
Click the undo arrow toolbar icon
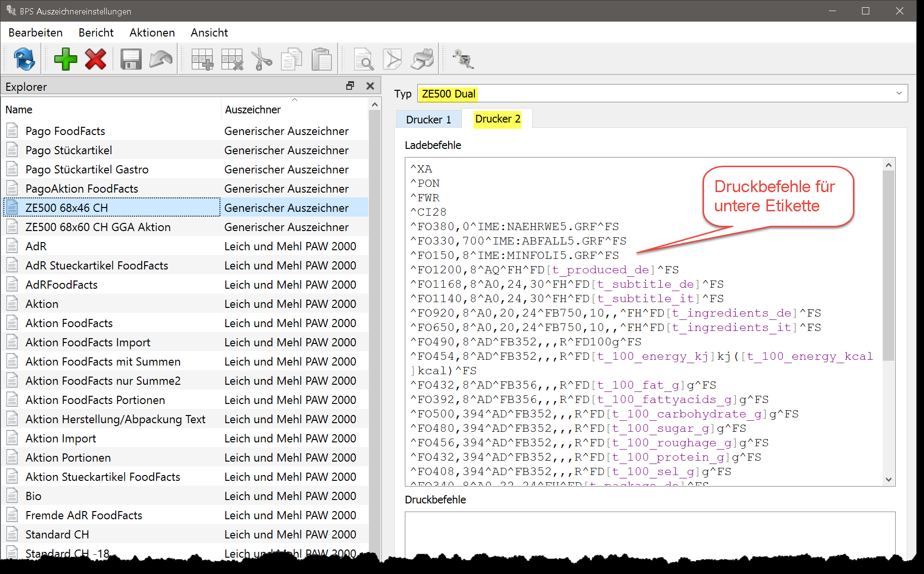coord(160,60)
